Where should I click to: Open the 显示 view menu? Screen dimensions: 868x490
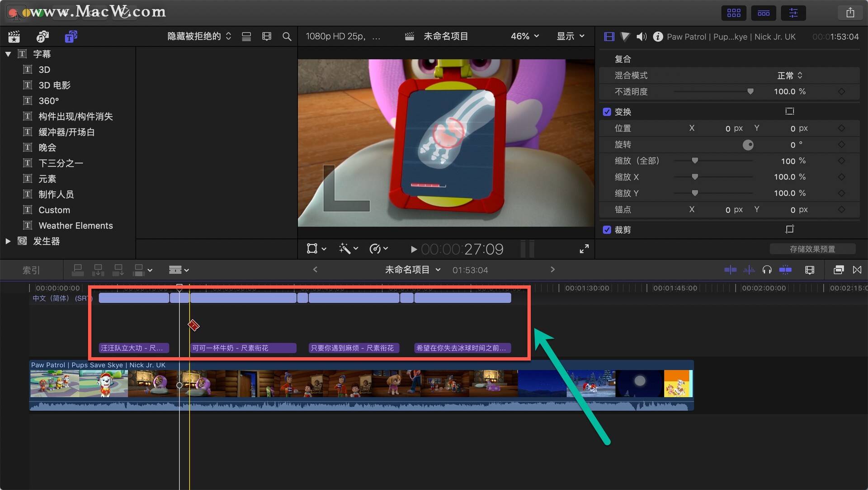(x=570, y=36)
